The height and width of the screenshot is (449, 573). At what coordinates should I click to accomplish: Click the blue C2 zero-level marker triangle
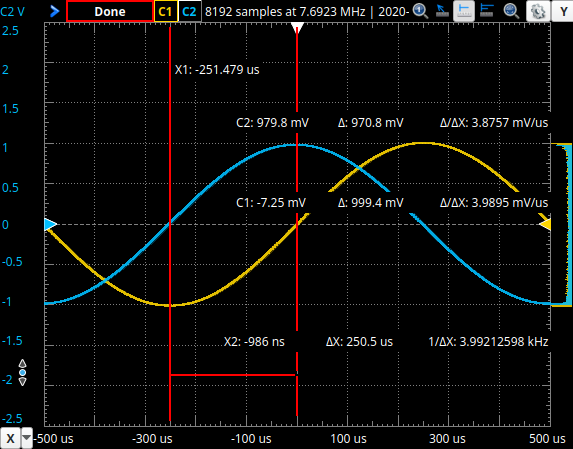click(50, 224)
